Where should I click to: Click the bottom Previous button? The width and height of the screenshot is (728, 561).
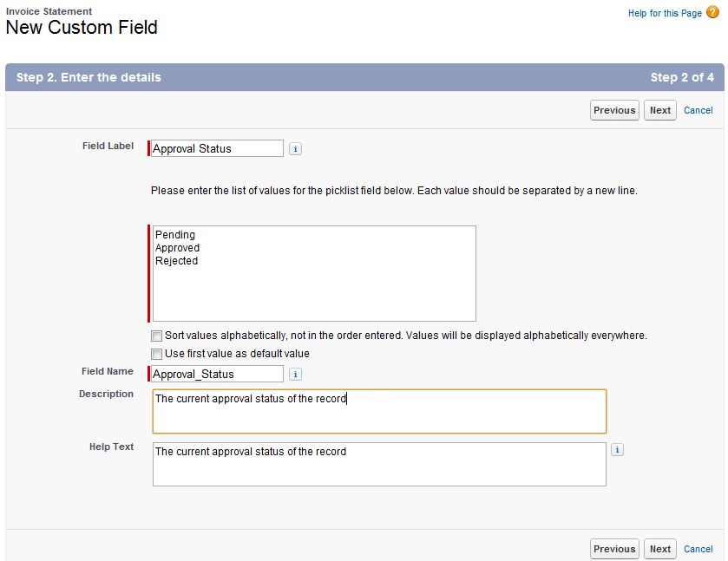click(x=613, y=549)
